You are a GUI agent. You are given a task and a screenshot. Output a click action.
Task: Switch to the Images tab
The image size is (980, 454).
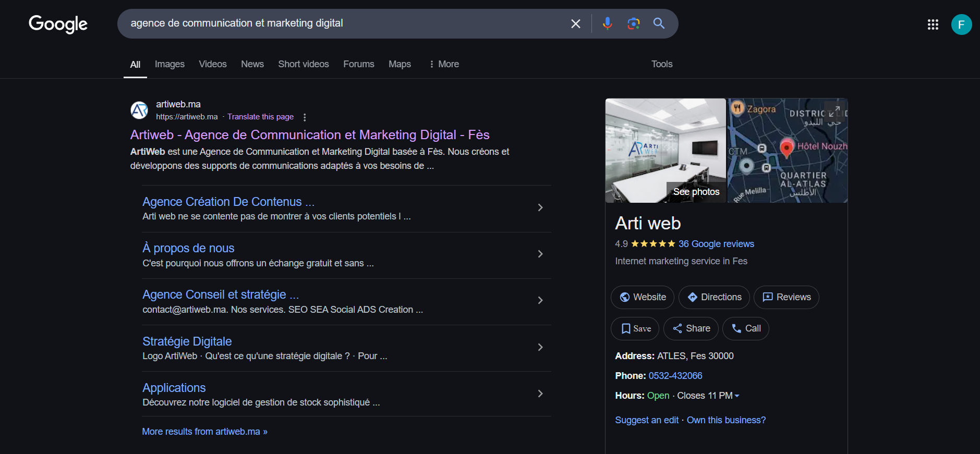pyautogui.click(x=170, y=64)
